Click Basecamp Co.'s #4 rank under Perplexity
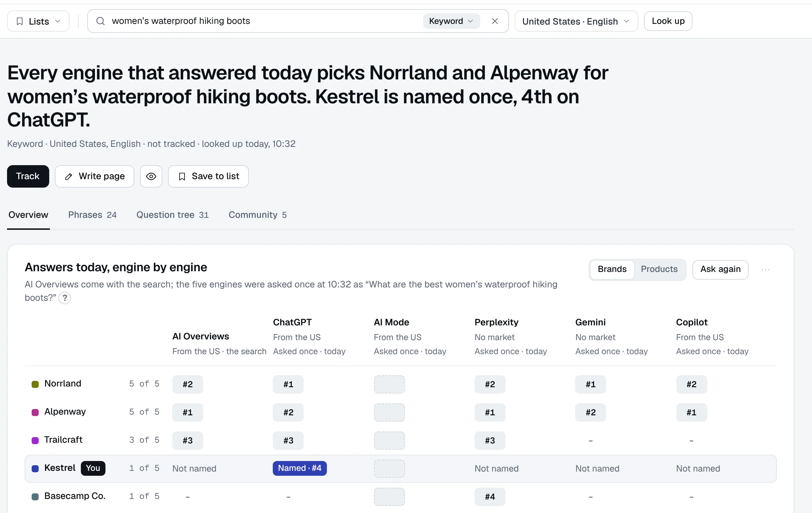This screenshot has height=513, width=812. 490,497
